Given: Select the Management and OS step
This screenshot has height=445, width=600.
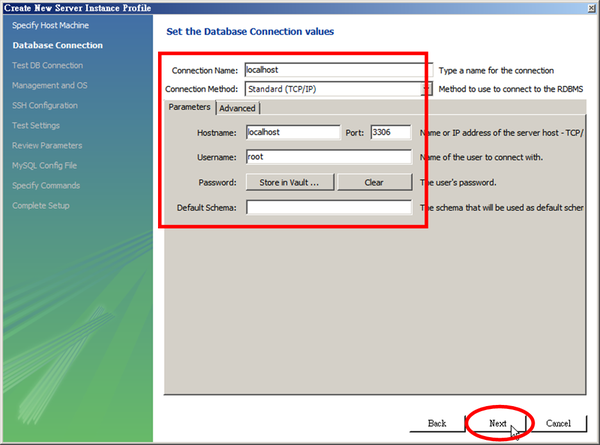Looking at the screenshot, I should (x=50, y=86).
